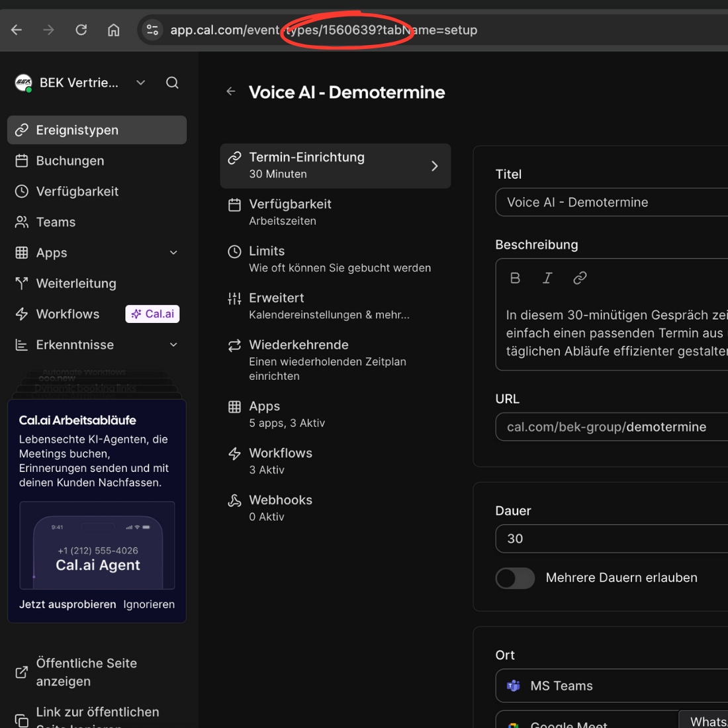Click the sidebar search magnifier icon
The width and height of the screenshot is (728, 728).
pos(172,83)
